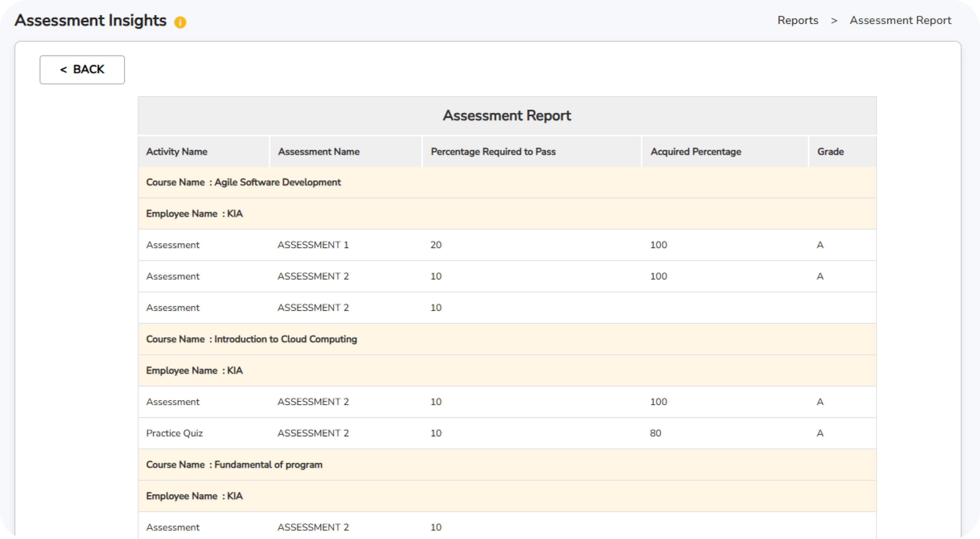Screen dimensions: 980x539
Task: Click the Practice Quiz activity cell
Action: pos(174,433)
